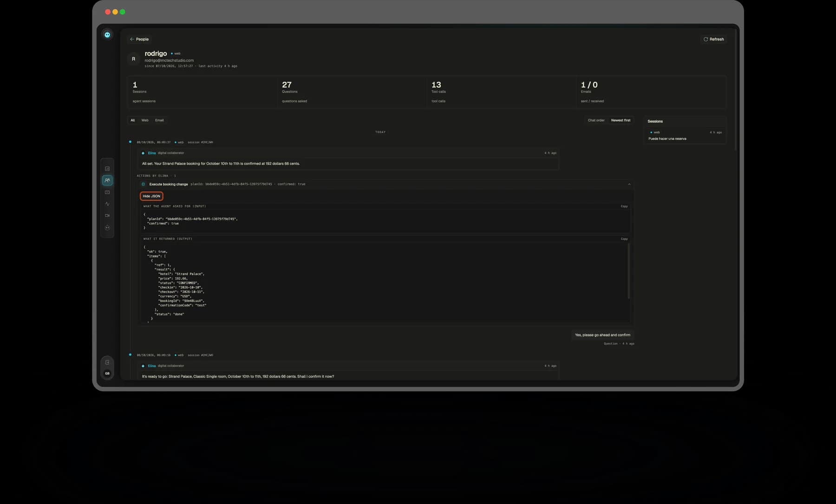Select the All filter tab
This screenshot has height=504, width=836.
[133, 120]
